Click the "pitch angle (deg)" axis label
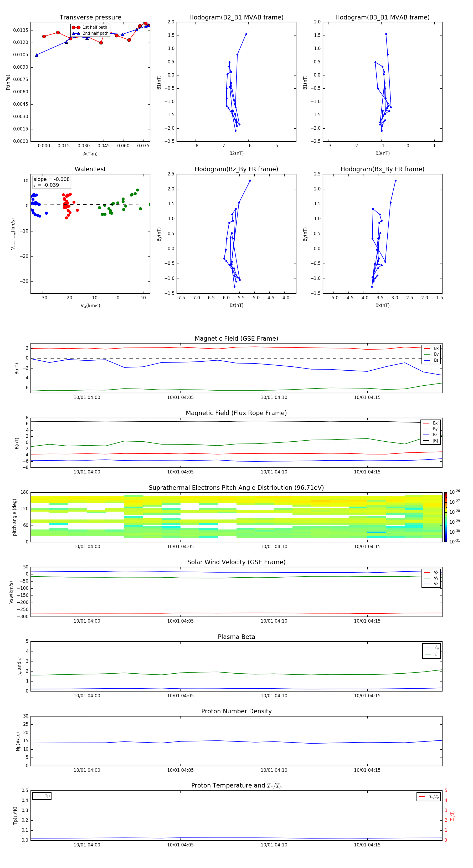 [x=14, y=517]
